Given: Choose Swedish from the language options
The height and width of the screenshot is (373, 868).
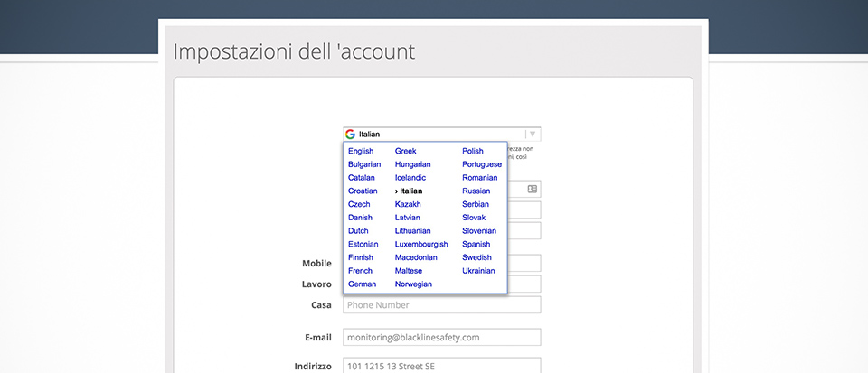Looking at the screenshot, I should click(x=476, y=258).
